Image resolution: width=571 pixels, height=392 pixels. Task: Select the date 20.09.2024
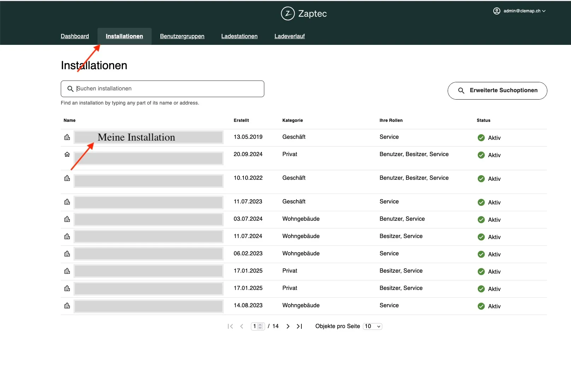(248, 154)
